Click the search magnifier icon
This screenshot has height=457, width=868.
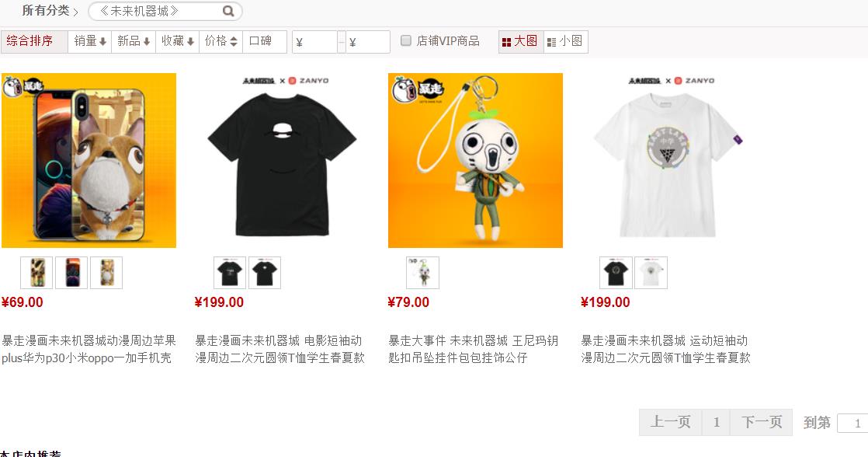tap(228, 11)
